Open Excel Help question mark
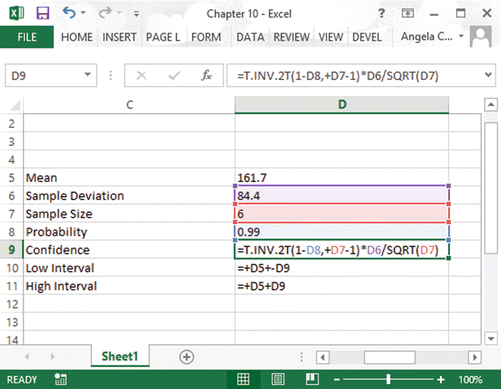 coord(381,13)
